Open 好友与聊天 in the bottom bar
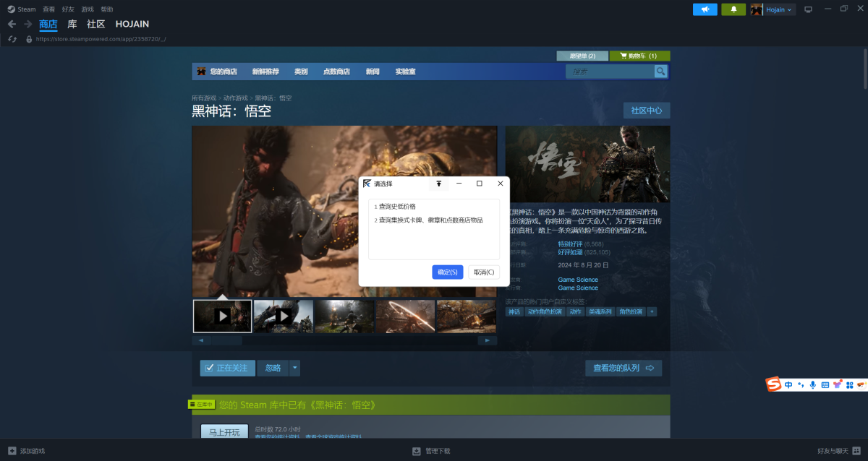This screenshot has width=868, height=461. tap(838, 451)
